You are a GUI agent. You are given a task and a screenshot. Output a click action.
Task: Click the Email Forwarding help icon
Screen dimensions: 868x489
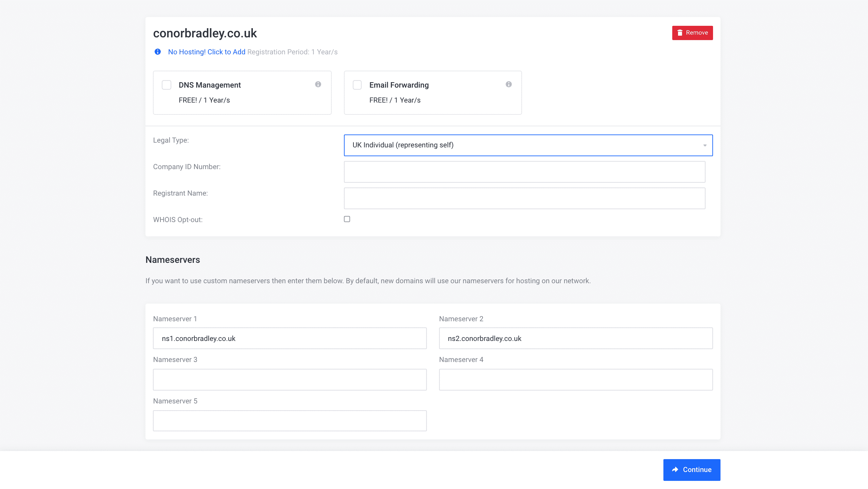point(509,84)
